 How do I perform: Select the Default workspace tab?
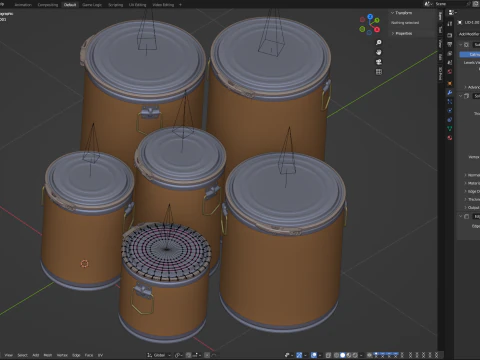click(x=70, y=5)
